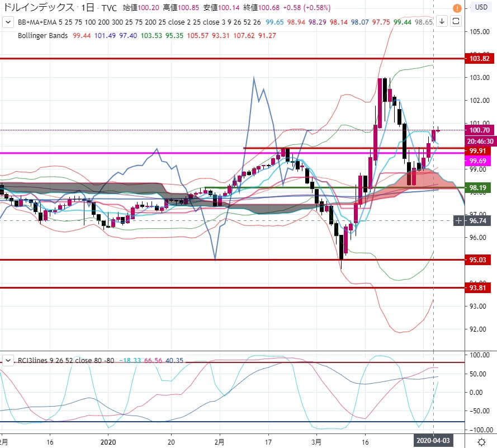
Task: Click the 20 label on the time axis
Action: point(171,442)
